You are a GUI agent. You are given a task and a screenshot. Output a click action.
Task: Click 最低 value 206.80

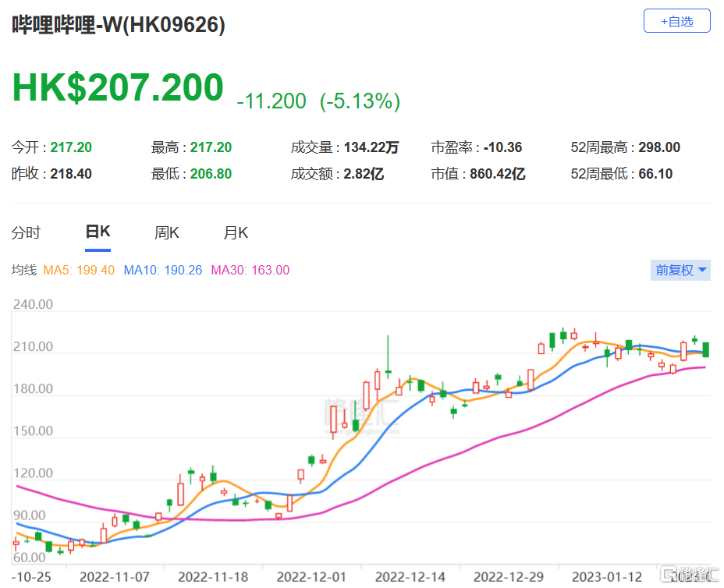[211, 174]
